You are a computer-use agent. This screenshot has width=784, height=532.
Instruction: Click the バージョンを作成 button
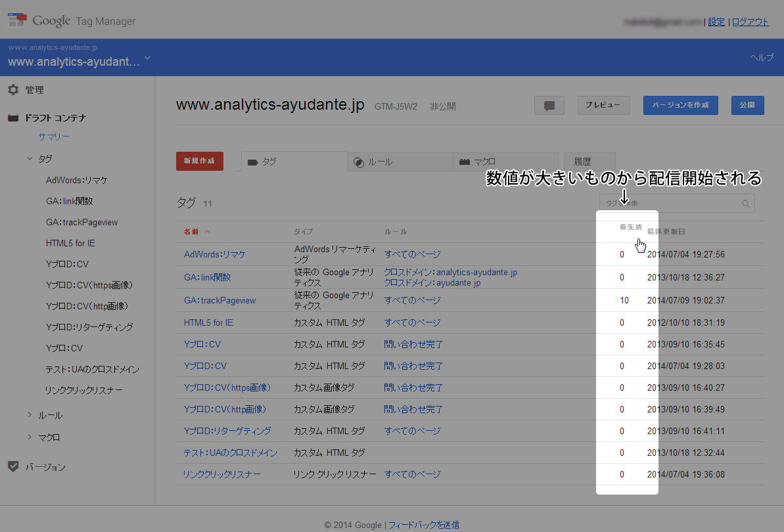click(x=681, y=105)
